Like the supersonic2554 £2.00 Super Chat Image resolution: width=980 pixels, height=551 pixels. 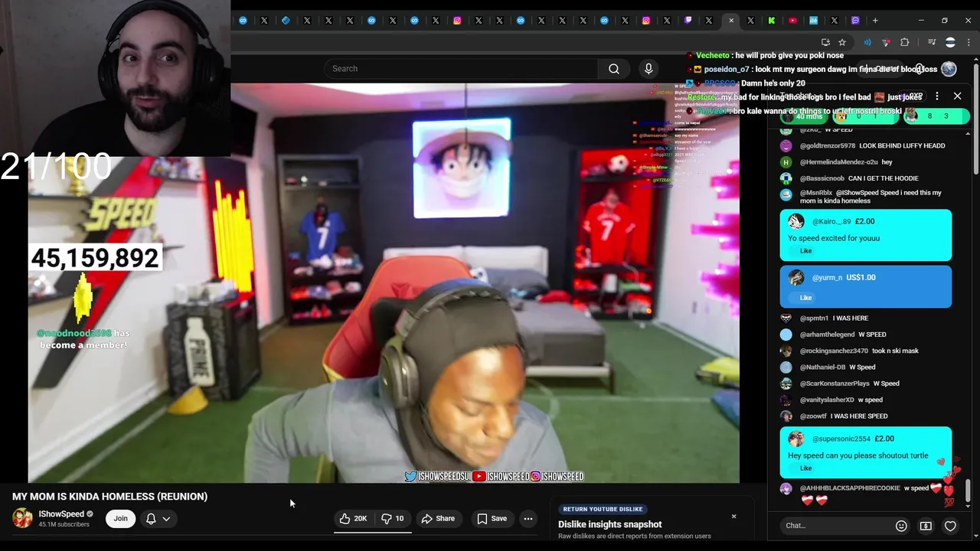[x=806, y=468]
